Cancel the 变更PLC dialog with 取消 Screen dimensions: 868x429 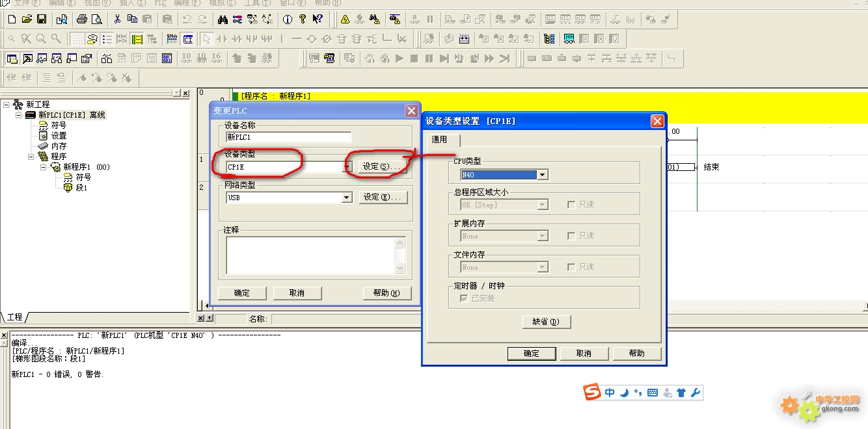click(297, 293)
